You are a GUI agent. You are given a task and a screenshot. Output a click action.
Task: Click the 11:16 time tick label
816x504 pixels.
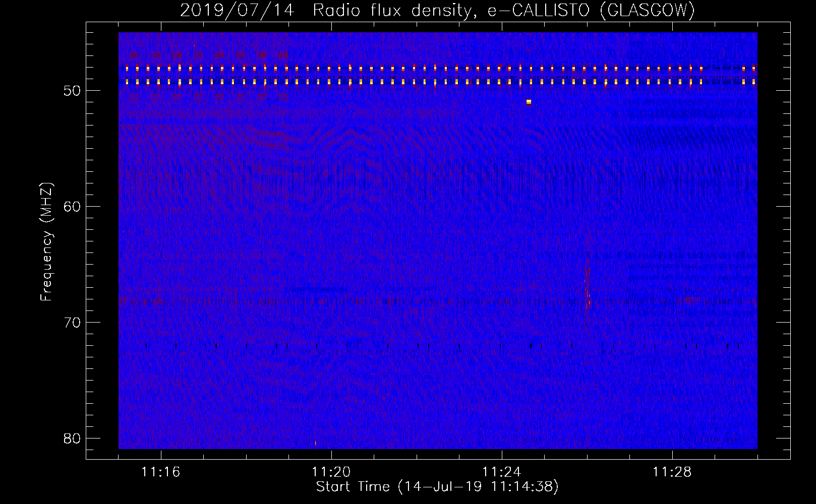(x=161, y=472)
